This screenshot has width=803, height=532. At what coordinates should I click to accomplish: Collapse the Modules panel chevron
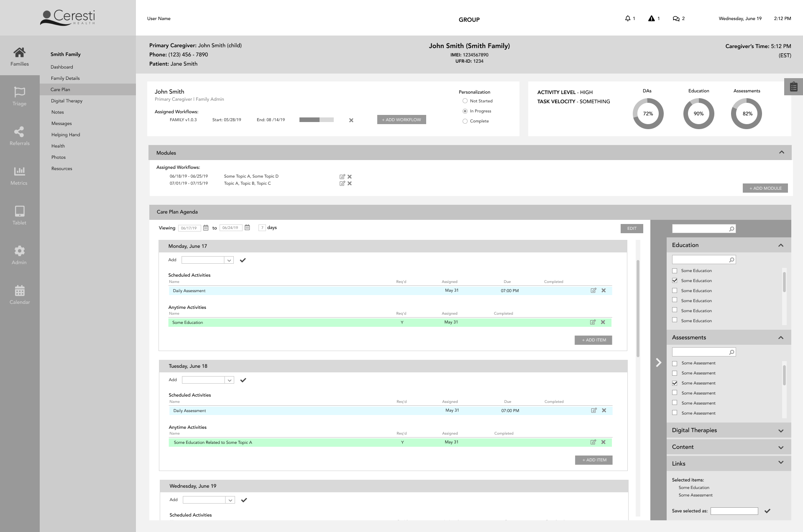coord(781,153)
